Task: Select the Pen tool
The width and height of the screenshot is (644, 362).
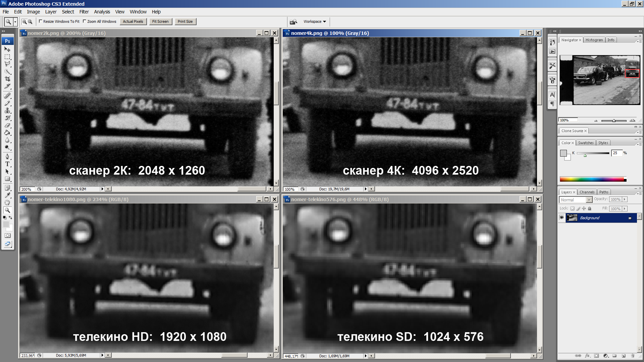Action: [7, 157]
